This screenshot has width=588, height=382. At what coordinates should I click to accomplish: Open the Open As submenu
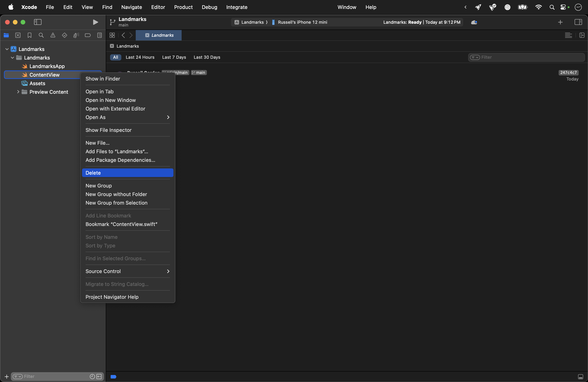click(x=96, y=117)
